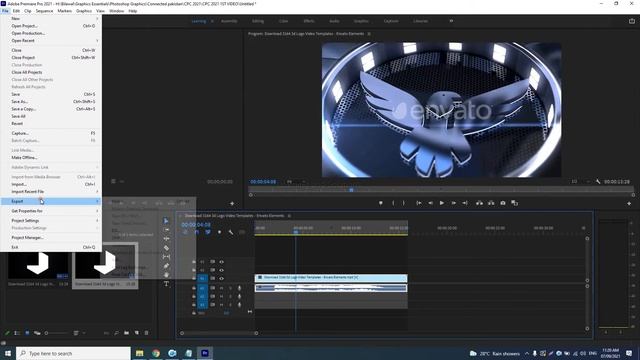Image resolution: width=640 pixels, height=360 pixels.
Task: Expand Get Properties for submenu
Action: coord(51,211)
